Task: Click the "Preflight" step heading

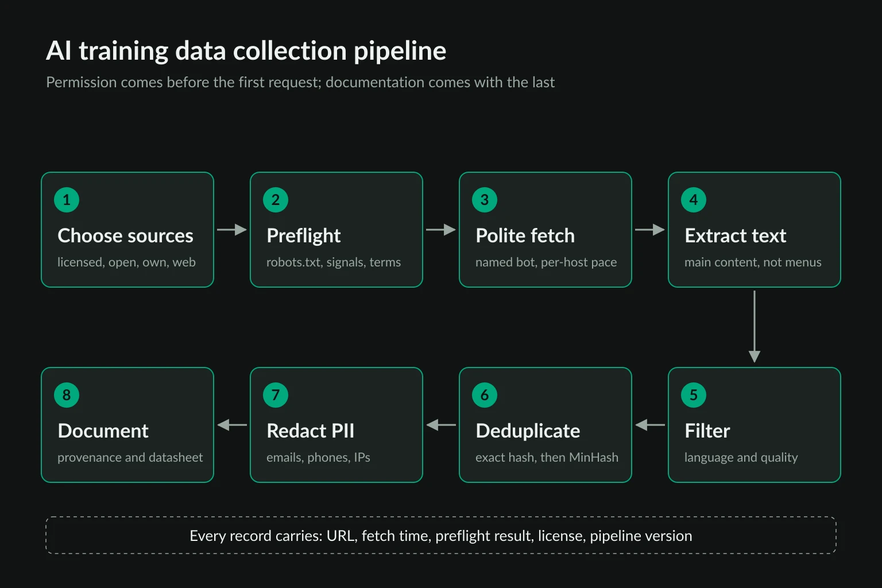Action: pyautogui.click(x=304, y=235)
